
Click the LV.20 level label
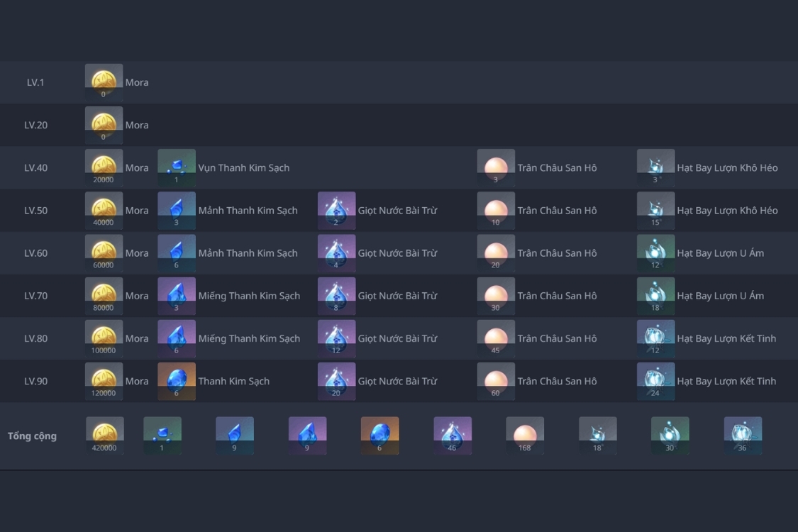(x=35, y=126)
